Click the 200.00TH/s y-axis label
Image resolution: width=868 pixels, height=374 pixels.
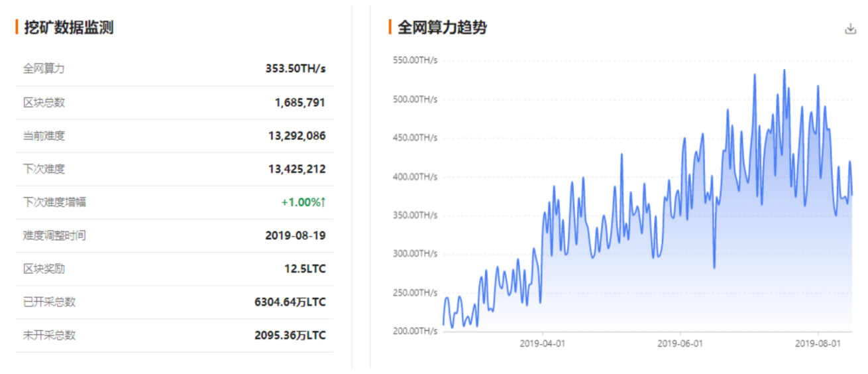[414, 330]
